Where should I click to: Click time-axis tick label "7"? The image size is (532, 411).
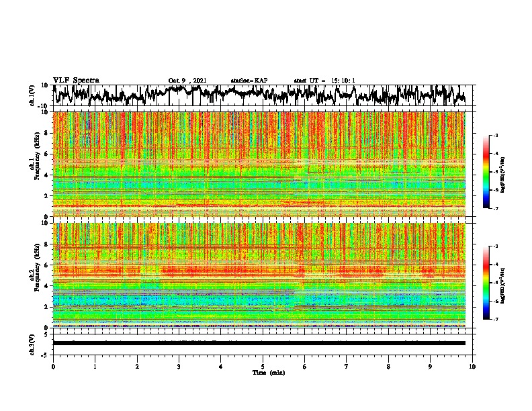click(x=347, y=367)
